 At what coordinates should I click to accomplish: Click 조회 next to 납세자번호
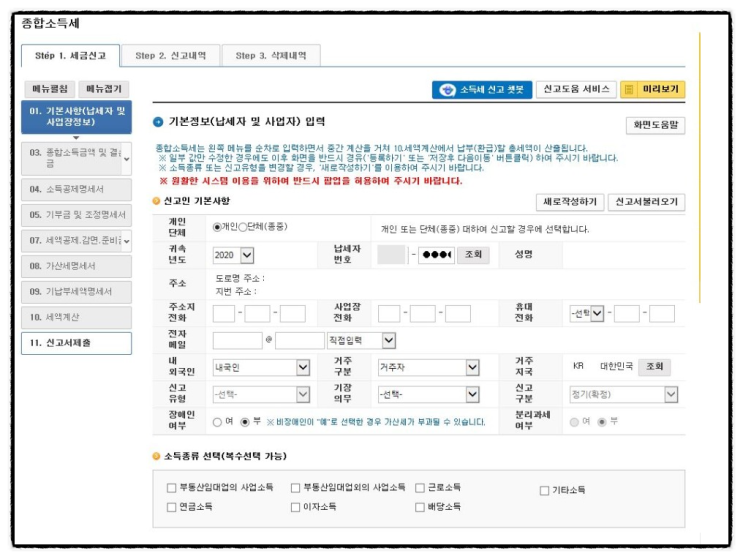point(473,255)
